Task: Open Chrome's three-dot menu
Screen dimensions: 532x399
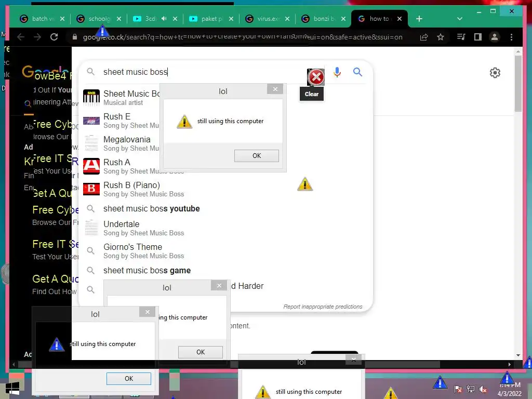Action: [511, 37]
